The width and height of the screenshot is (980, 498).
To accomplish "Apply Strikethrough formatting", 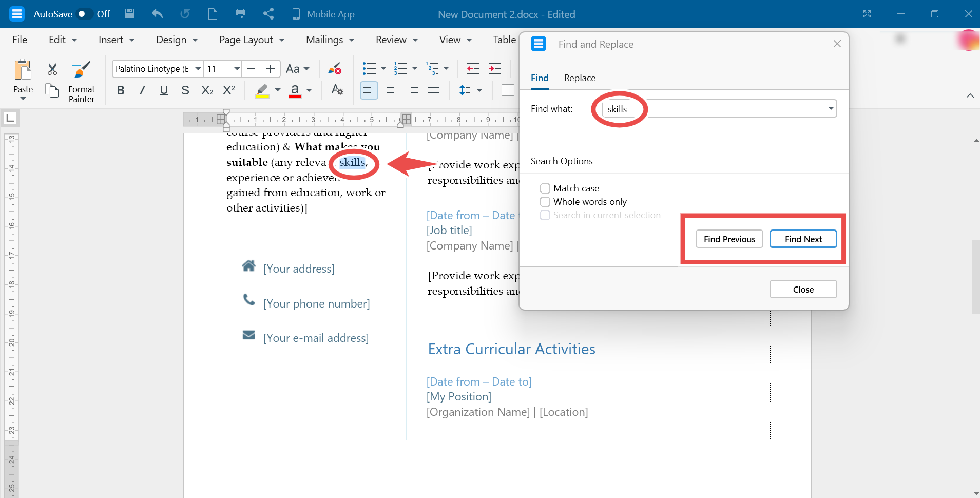I will coord(185,90).
